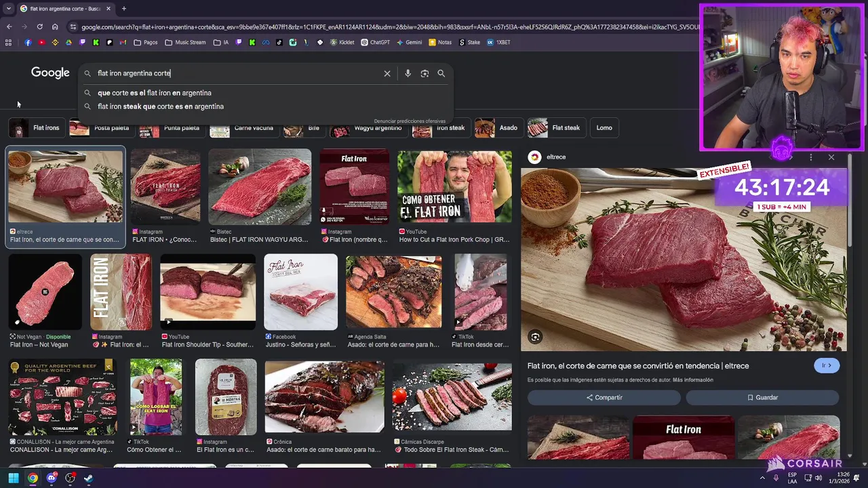
Task: Filter images by 'Flat irons' chip
Action: coord(35,127)
